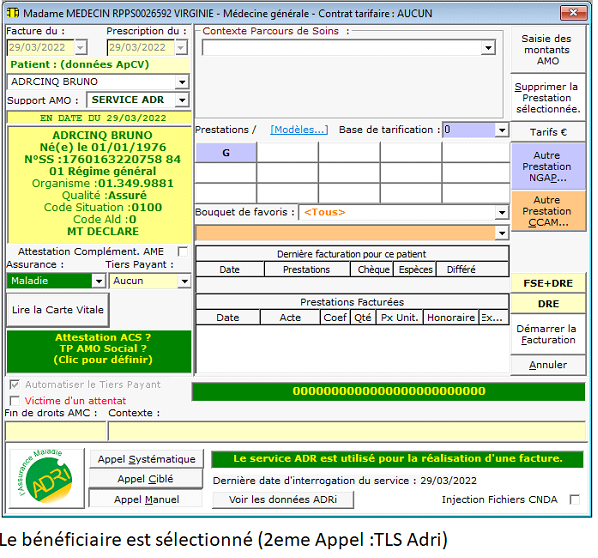Click Voir les données ADRi
Image resolution: width=598 pixels, height=558 pixels.
pyautogui.click(x=283, y=500)
